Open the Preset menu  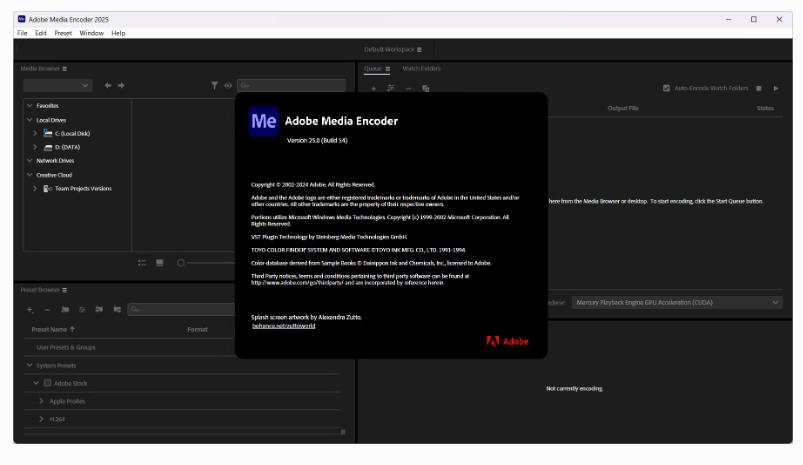[63, 33]
